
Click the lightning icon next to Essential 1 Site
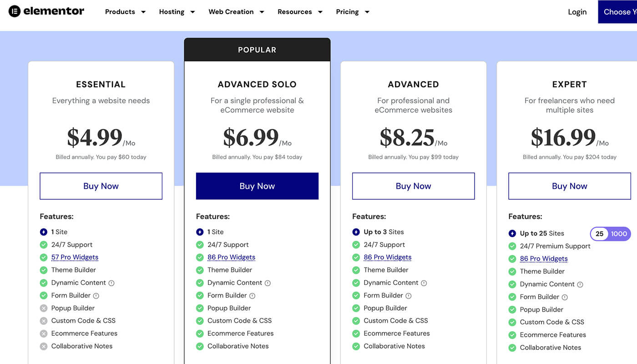tap(44, 232)
